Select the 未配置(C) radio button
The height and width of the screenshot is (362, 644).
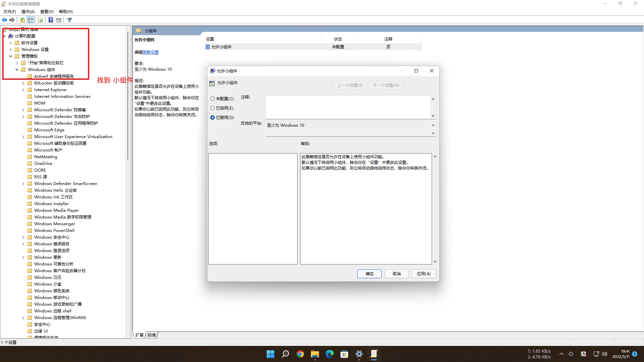(x=212, y=99)
